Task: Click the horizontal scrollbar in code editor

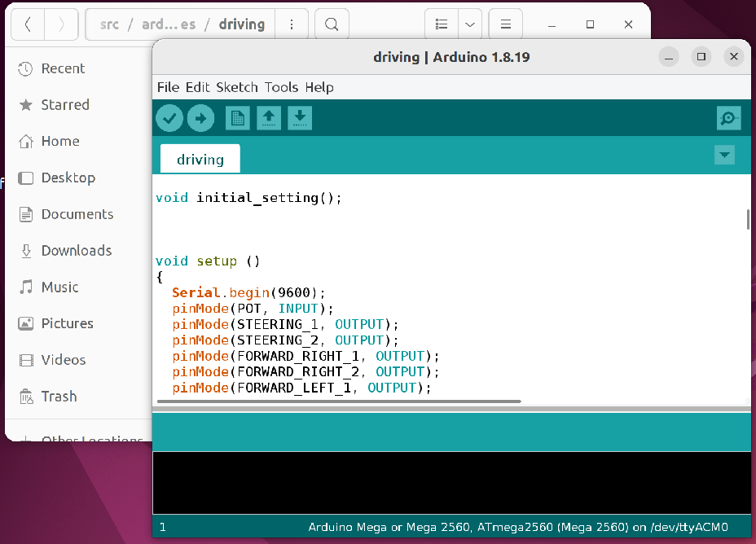Action: pyautogui.click(x=339, y=401)
